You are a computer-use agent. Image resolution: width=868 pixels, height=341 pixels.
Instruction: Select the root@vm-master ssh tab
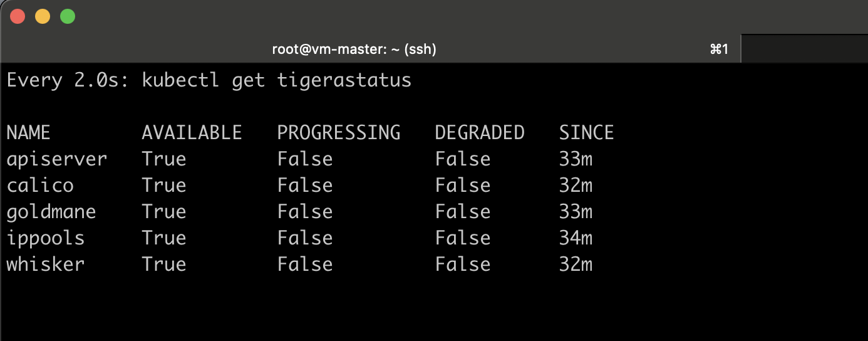pos(354,49)
